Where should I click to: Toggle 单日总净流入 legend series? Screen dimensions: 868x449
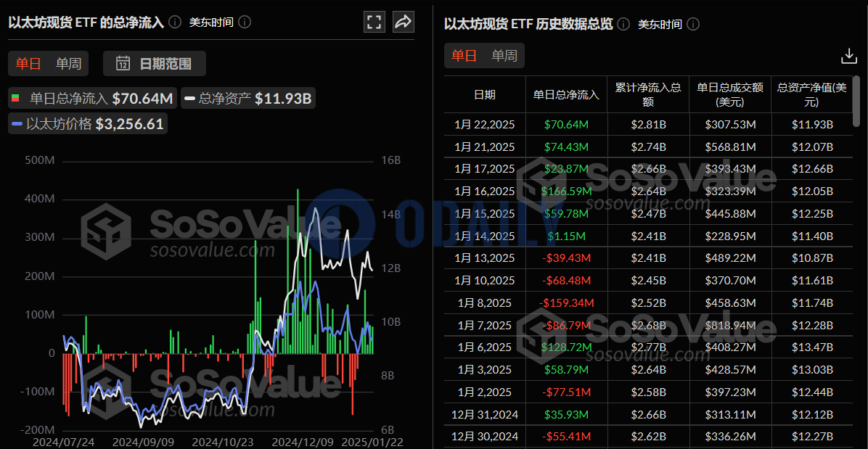point(92,99)
